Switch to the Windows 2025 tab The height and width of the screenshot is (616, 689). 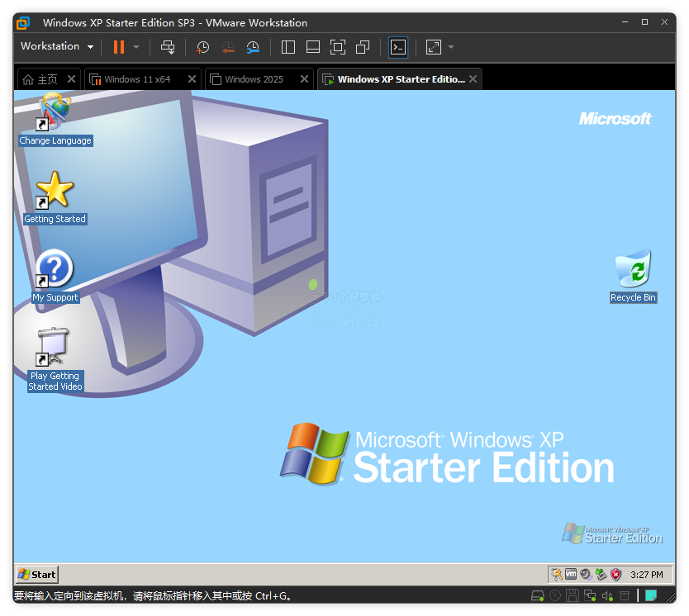[254, 79]
